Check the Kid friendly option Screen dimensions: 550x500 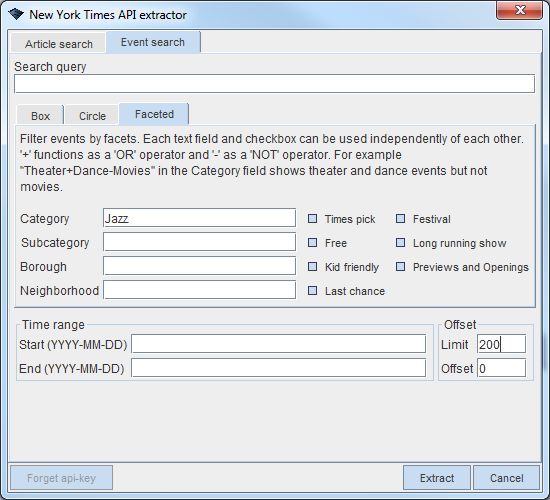pos(312,267)
